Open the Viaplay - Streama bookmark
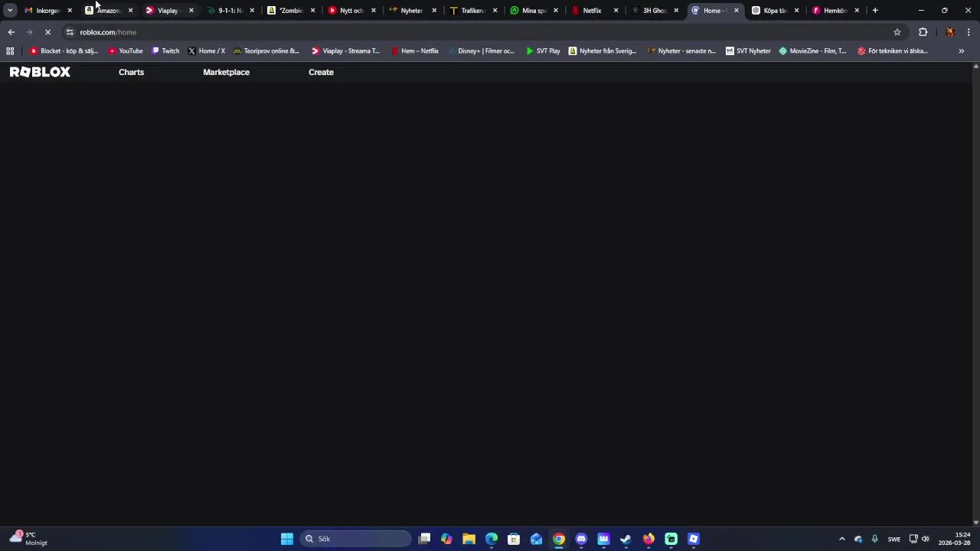 click(345, 51)
